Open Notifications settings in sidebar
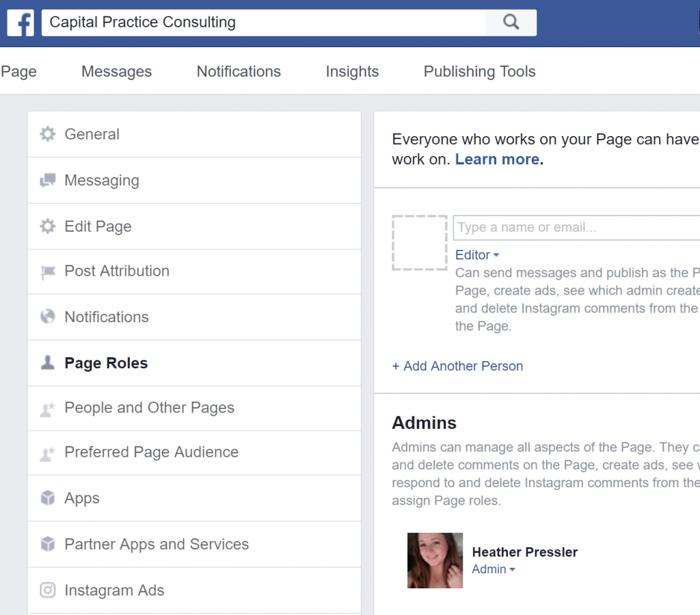Image resolution: width=700 pixels, height=615 pixels. 194,317
